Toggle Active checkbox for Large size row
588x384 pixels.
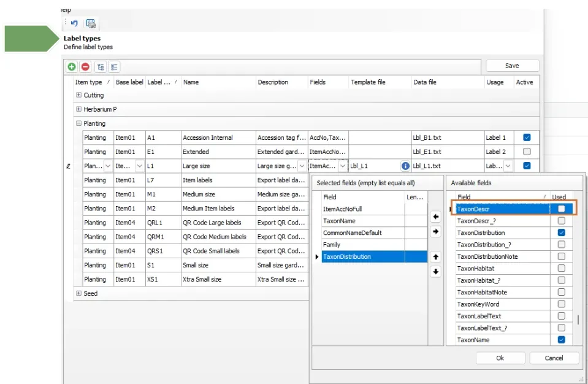tap(527, 166)
